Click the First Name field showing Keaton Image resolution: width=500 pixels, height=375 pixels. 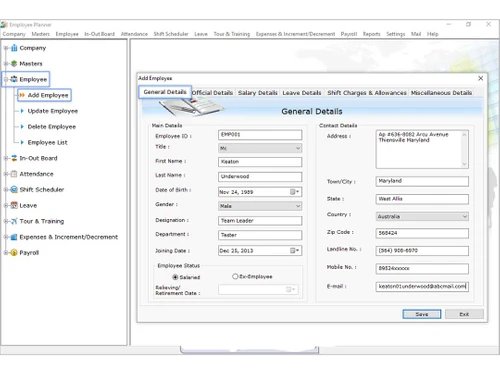point(260,162)
